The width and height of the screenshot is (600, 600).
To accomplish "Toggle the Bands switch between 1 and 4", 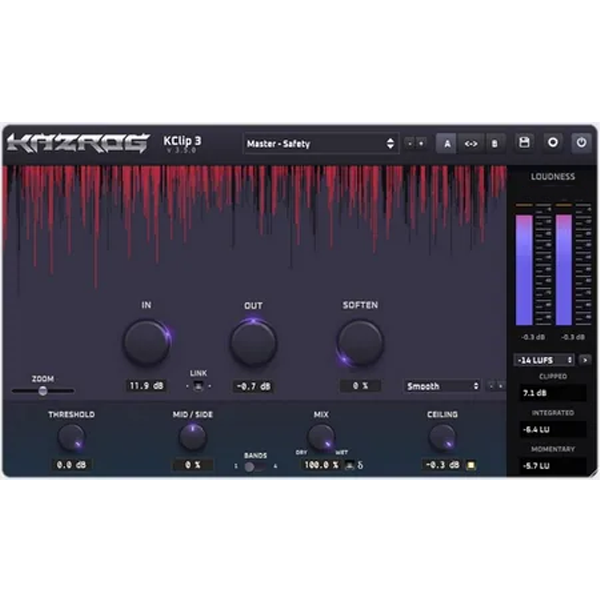I will (x=254, y=466).
